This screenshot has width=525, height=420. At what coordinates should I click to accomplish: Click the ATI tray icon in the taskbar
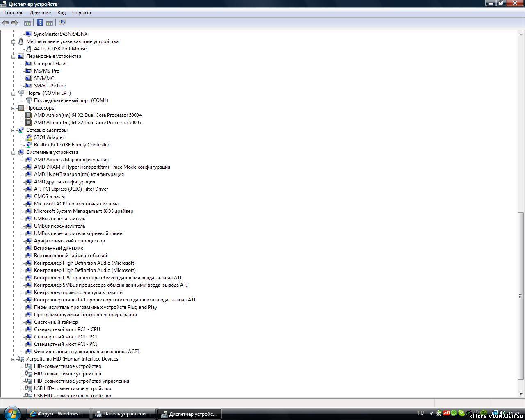tap(447, 413)
